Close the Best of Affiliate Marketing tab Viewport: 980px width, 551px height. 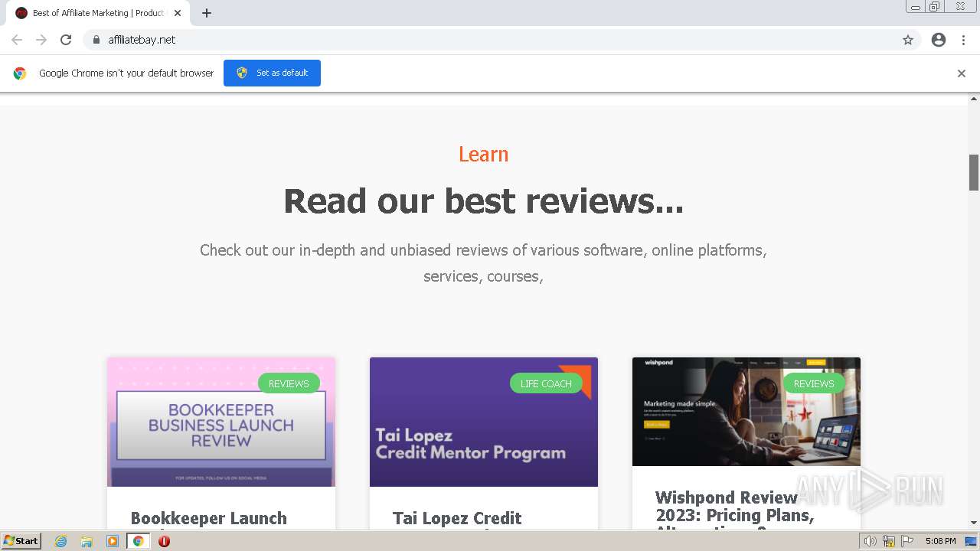(x=178, y=13)
